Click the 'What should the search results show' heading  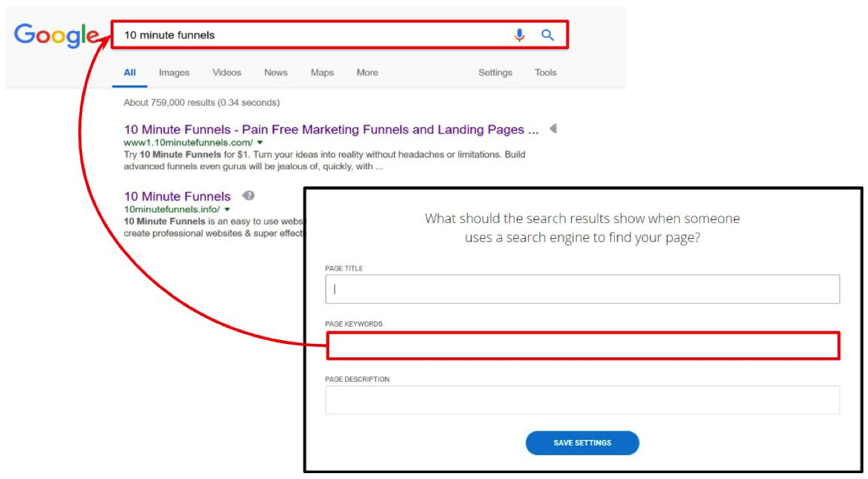pos(582,228)
